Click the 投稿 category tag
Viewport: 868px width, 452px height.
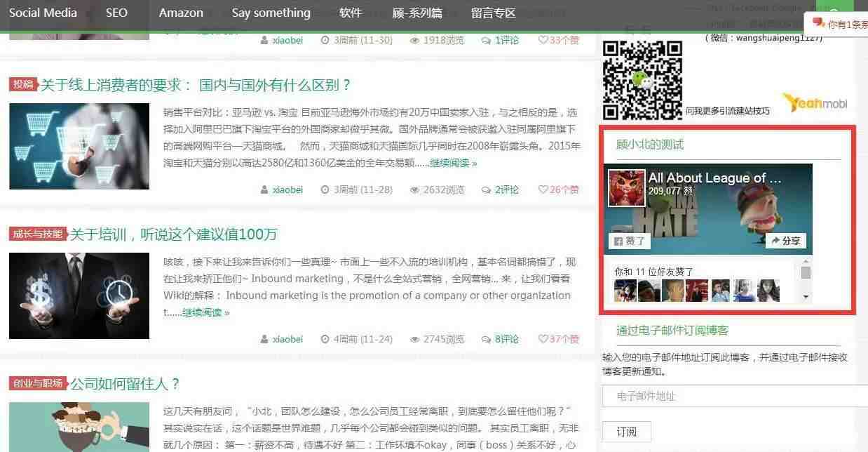pyautogui.click(x=23, y=84)
